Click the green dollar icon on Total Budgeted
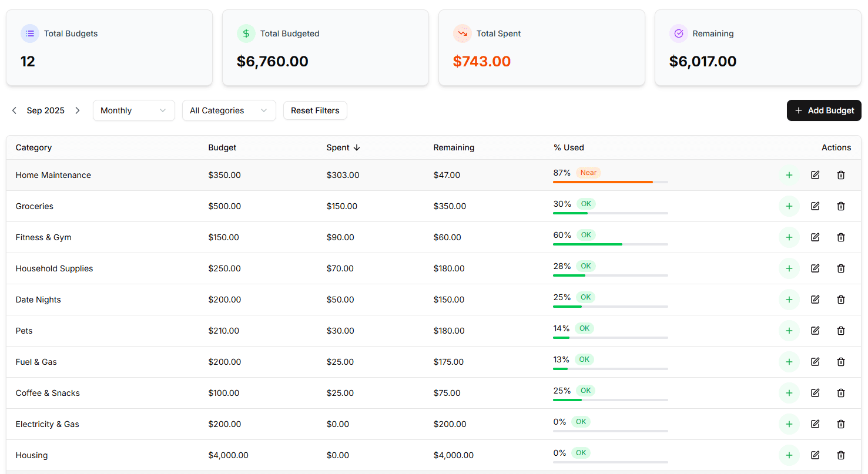The image size is (868, 474). click(x=246, y=33)
